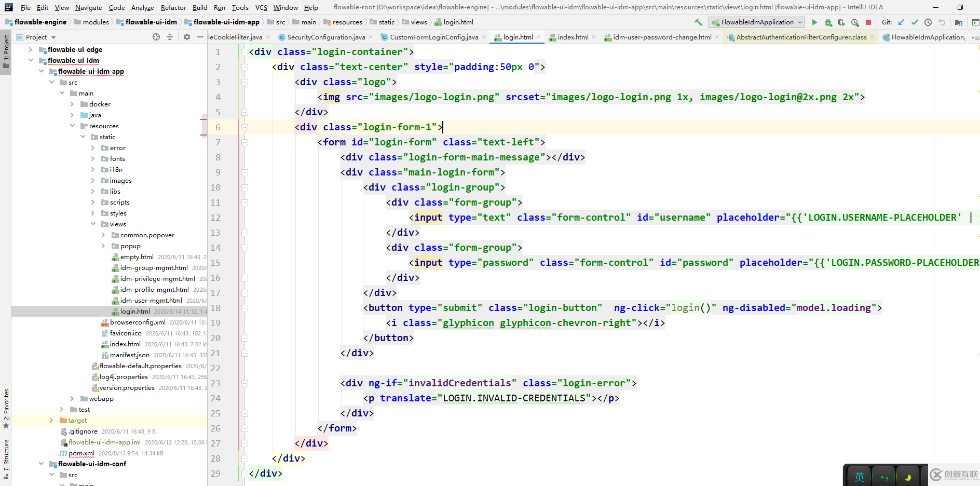This screenshot has width=980, height=486.
Task: Click the Chinese input method indicator in the tray
Action: pos(860,477)
